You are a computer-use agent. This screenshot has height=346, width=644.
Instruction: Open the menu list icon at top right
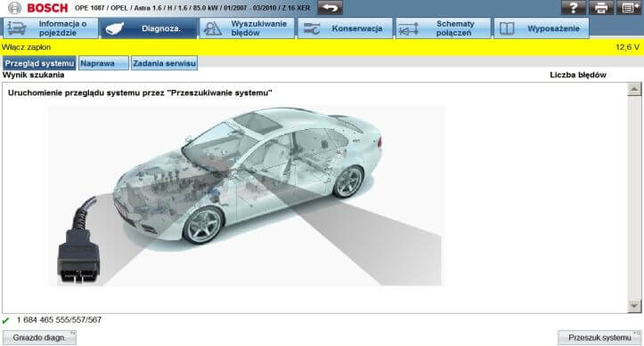coord(629,8)
